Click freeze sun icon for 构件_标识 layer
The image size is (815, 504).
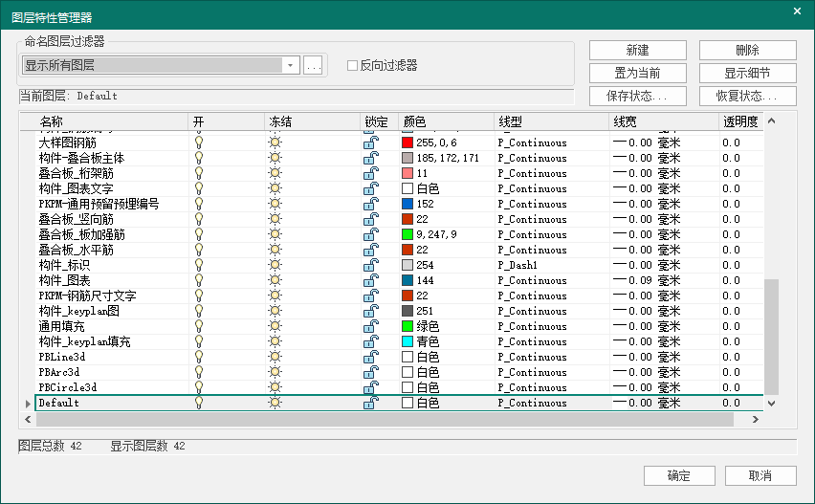coord(275,265)
